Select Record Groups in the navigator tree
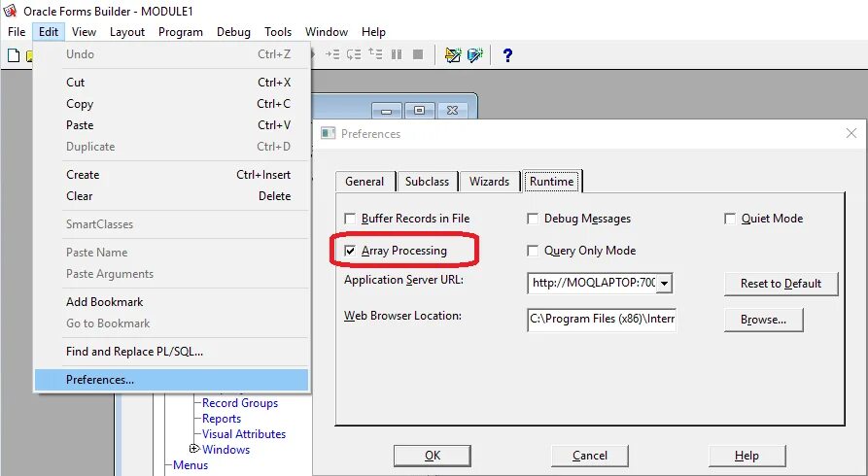868x476 pixels. pos(240,403)
